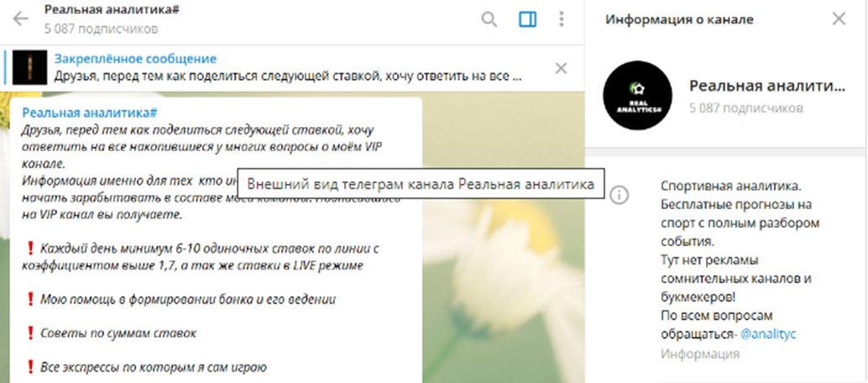Click 'Информация о канале' panel heading
868x383 pixels.
click(x=679, y=20)
